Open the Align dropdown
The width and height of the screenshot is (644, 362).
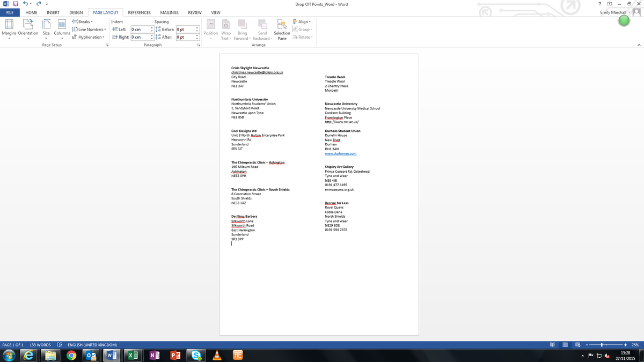(302, 22)
